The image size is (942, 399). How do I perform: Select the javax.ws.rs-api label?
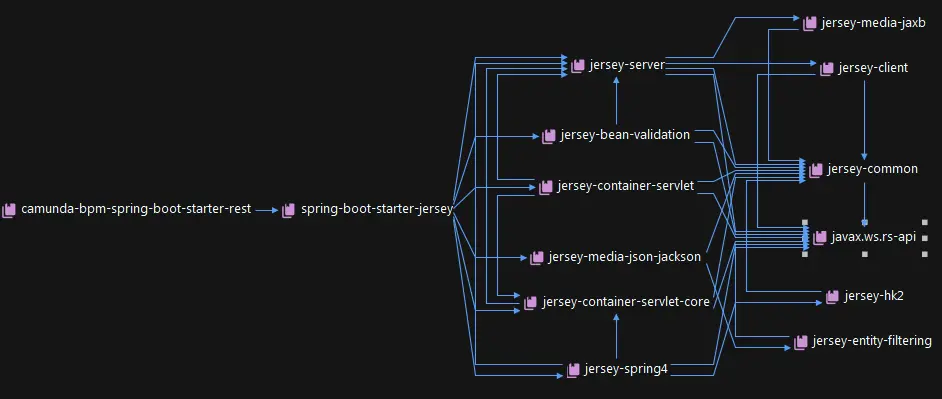coord(874,237)
